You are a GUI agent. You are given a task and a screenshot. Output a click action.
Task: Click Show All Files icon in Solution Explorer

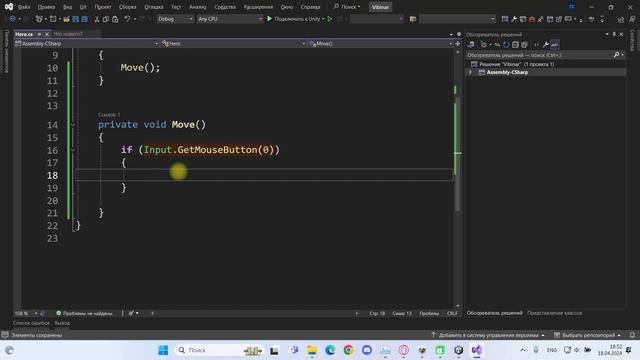coord(524,44)
